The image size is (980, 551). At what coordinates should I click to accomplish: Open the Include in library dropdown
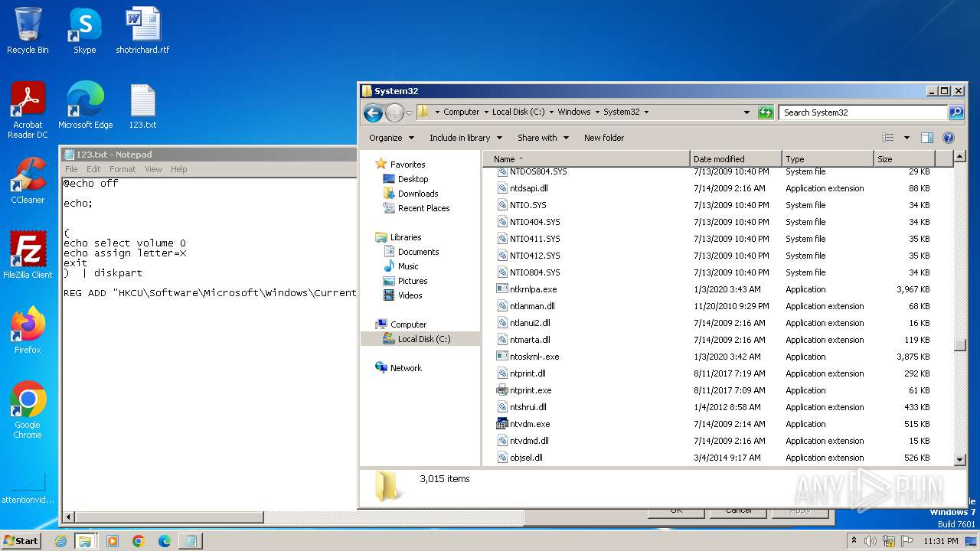(x=465, y=138)
